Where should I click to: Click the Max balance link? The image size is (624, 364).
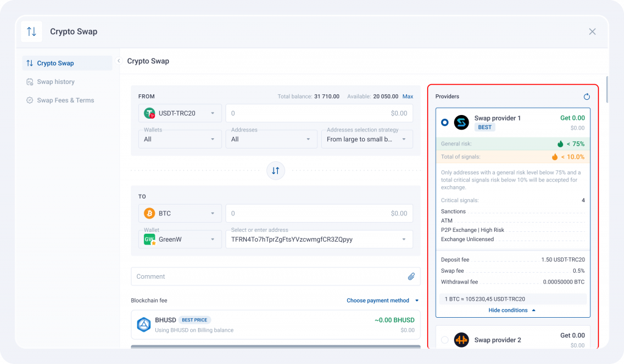click(x=408, y=97)
